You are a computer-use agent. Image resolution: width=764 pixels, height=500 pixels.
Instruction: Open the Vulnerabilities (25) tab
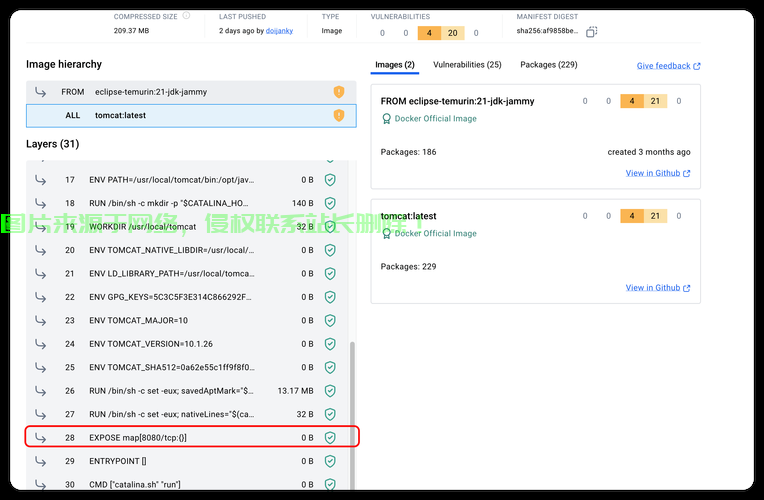pos(467,65)
